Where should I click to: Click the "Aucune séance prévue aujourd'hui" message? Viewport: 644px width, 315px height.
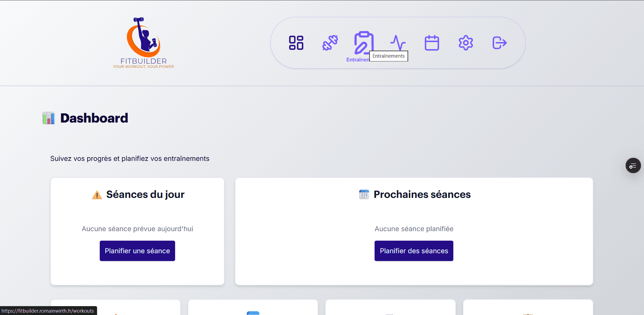(137, 229)
